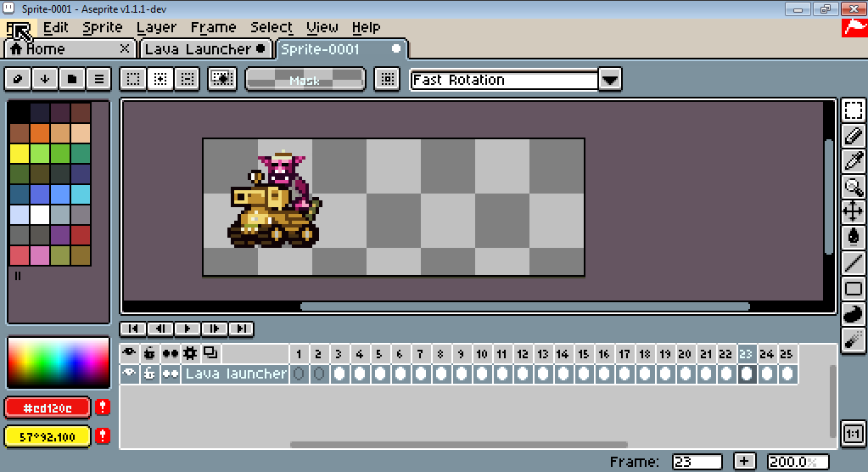Toggle continuous mode on Lava launcher layer
This screenshot has width=868, height=472.
tap(170, 374)
